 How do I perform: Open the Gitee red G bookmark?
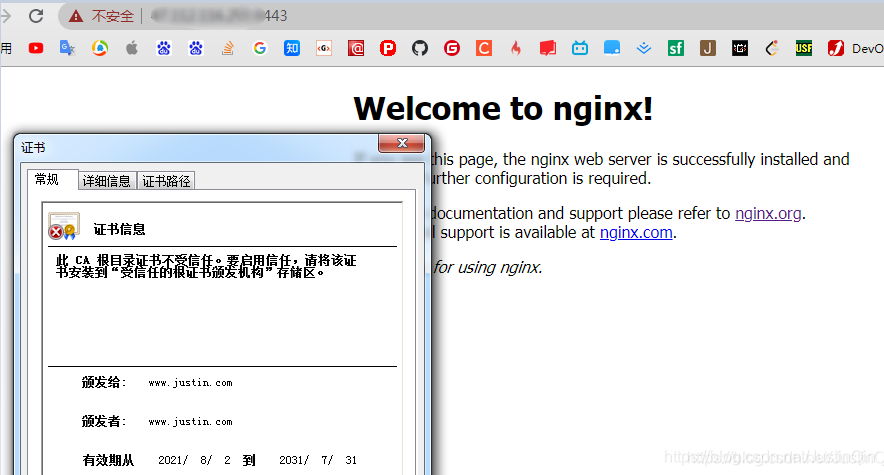[452, 48]
